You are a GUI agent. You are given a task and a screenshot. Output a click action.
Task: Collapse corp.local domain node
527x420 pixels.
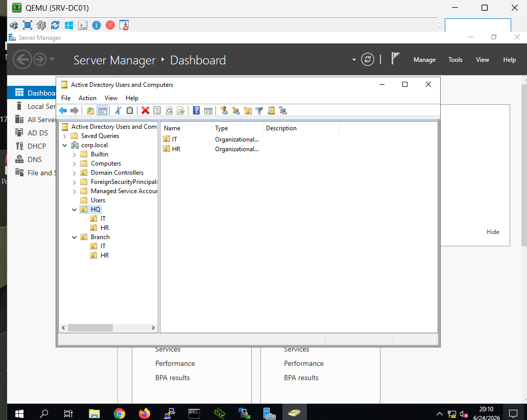click(x=64, y=145)
